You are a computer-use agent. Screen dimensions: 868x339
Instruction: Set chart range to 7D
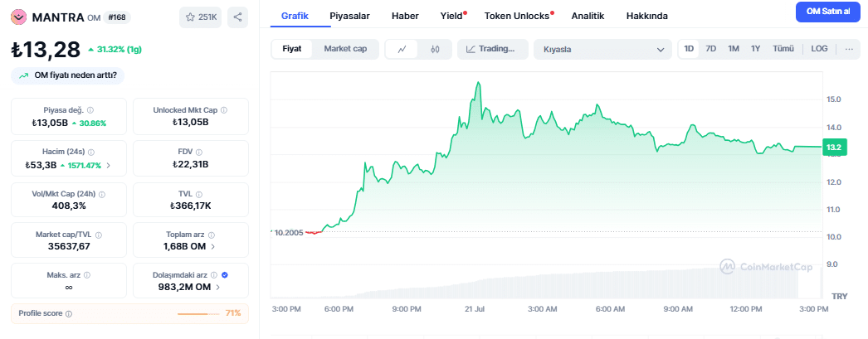(711, 49)
